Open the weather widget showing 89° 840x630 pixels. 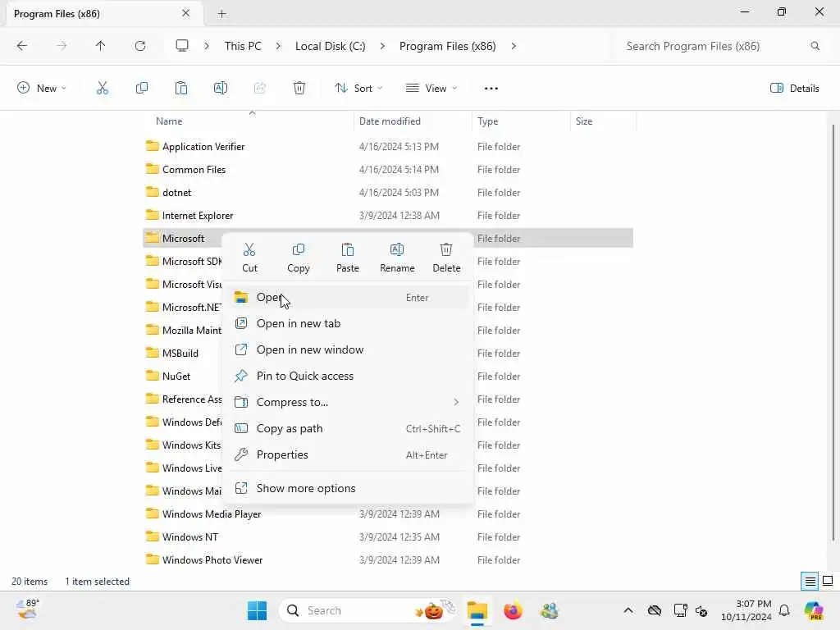click(27, 609)
